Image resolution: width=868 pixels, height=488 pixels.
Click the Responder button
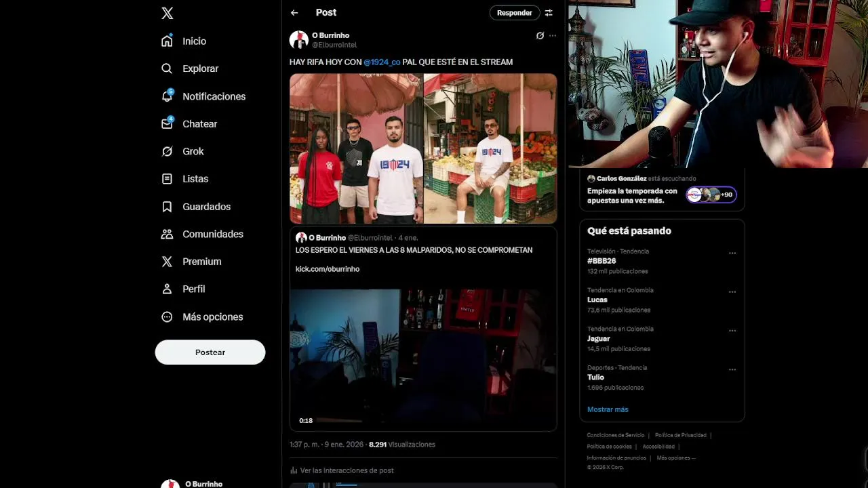514,13
